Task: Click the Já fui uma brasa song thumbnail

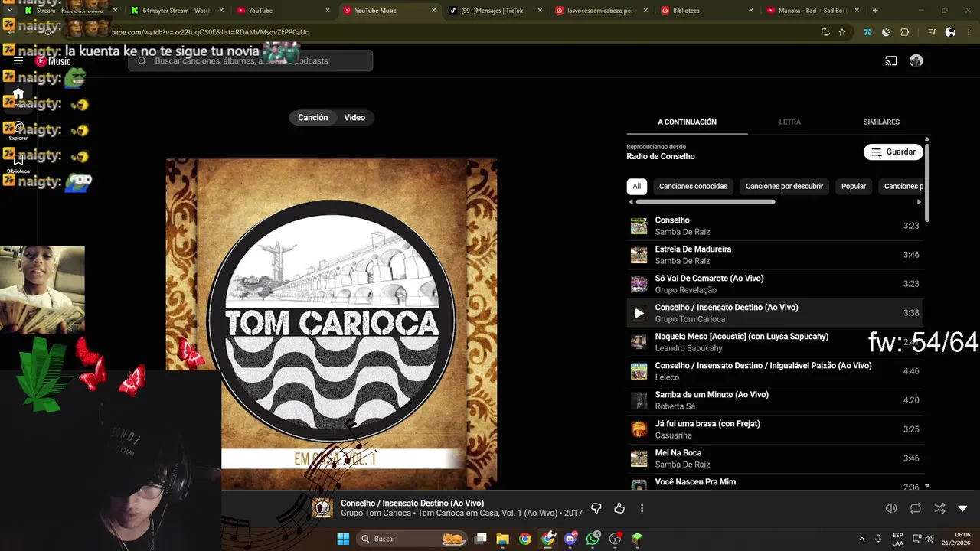Action: pyautogui.click(x=639, y=429)
